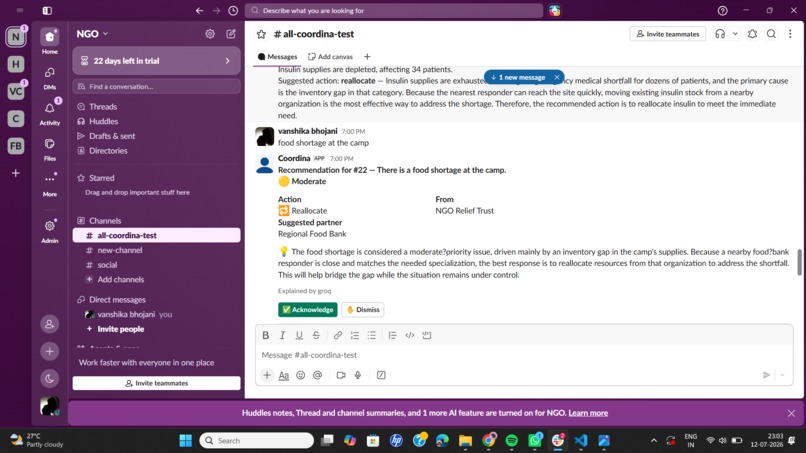This screenshot has height=453, width=806.
Task: Insert a blockquote
Action: click(392, 335)
